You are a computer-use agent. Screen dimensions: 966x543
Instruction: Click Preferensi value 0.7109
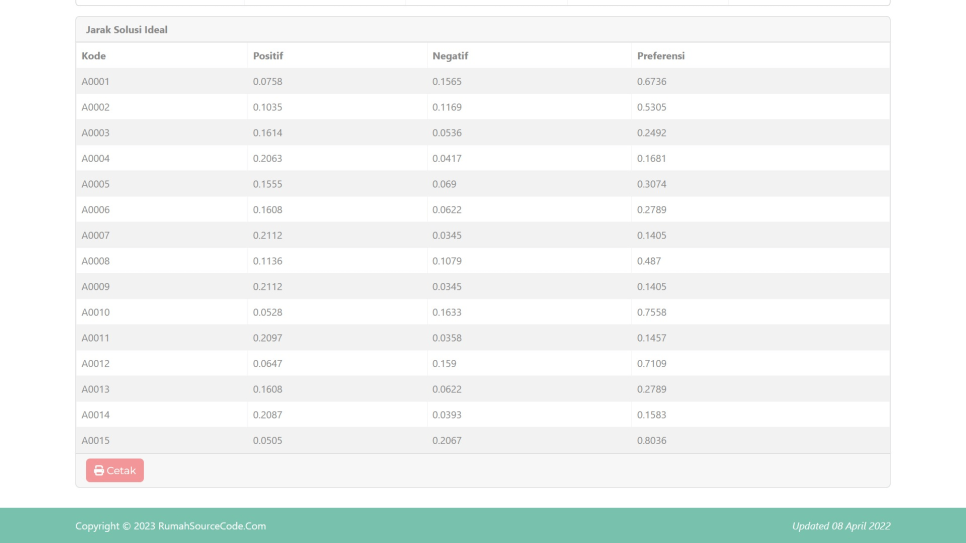[652, 364]
